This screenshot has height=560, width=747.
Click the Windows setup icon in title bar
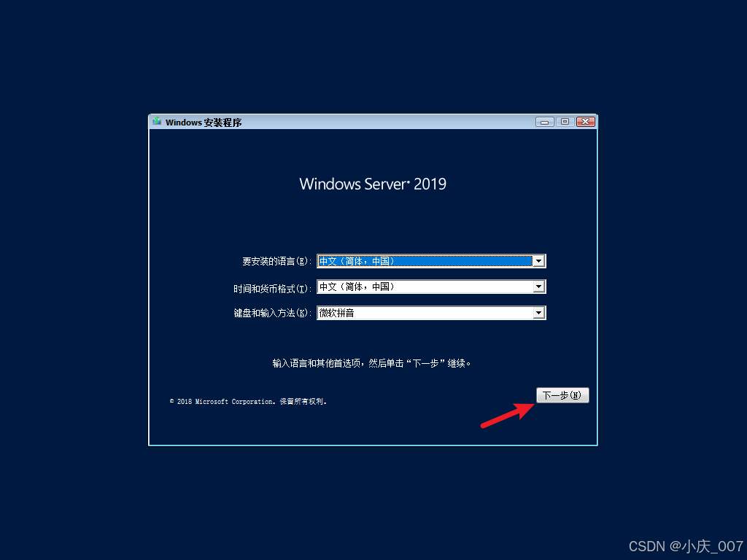157,122
